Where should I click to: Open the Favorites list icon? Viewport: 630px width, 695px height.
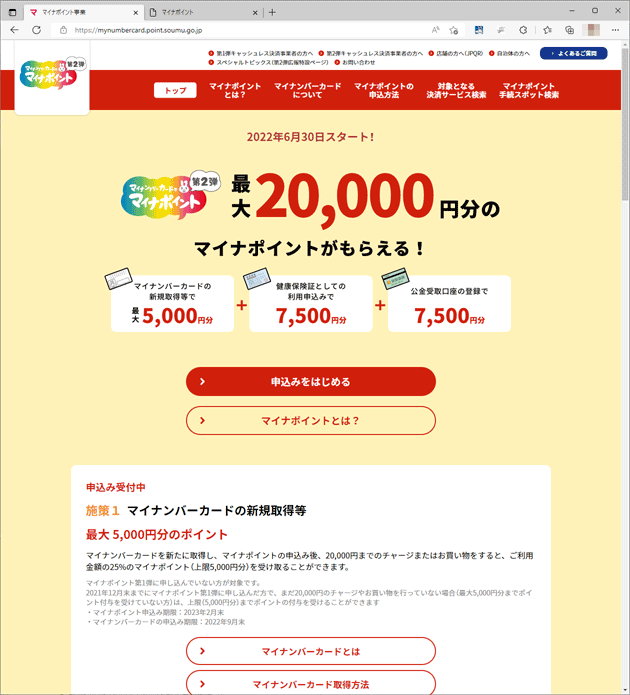tap(548, 30)
